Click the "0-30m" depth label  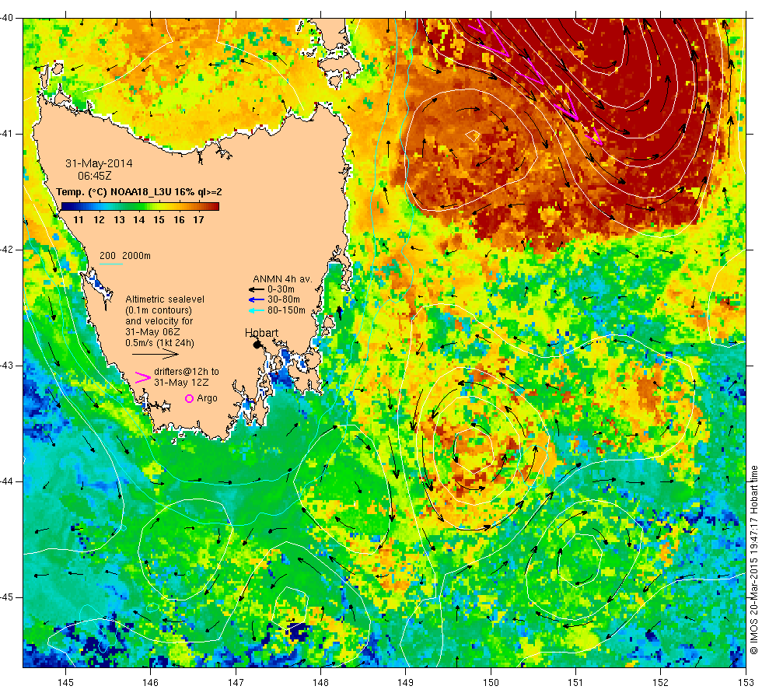[281, 289]
